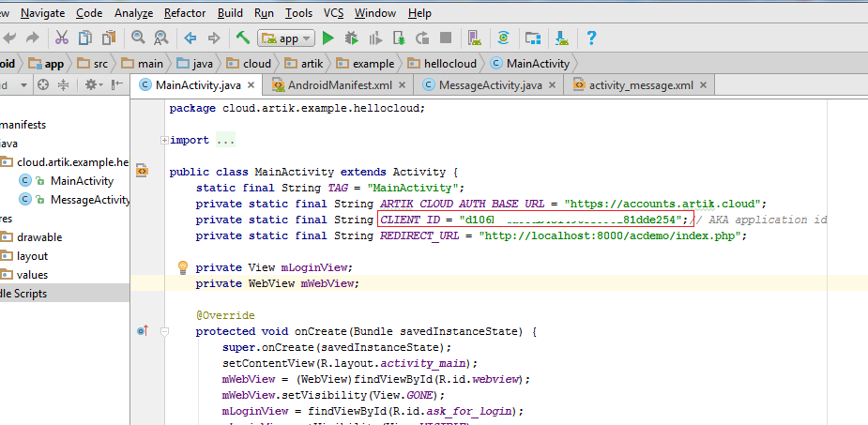Build project with the green hammer icon
Viewport: 868px width, 425px height.
[x=242, y=38]
